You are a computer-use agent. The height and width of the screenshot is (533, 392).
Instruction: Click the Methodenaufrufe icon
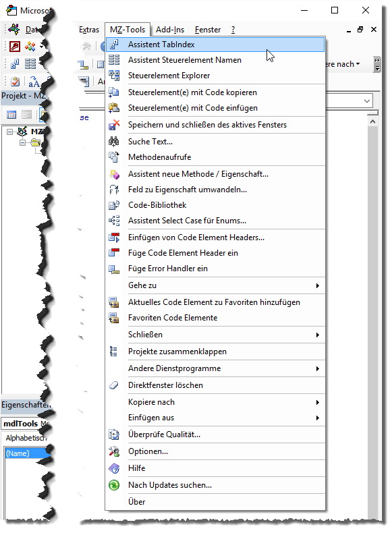pyautogui.click(x=114, y=157)
